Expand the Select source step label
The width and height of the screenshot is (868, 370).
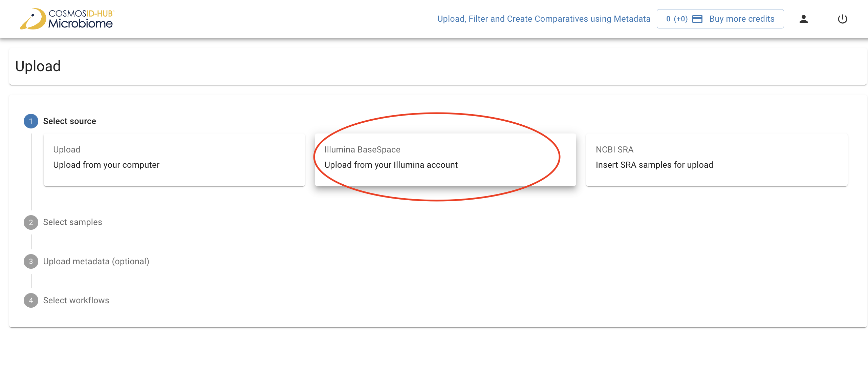tap(69, 121)
